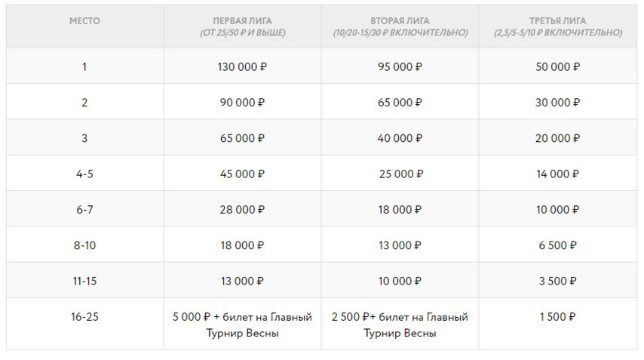644x360 pixels.
Task: Click the 5 000 ₽ + билет cell
Action: tap(241, 325)
